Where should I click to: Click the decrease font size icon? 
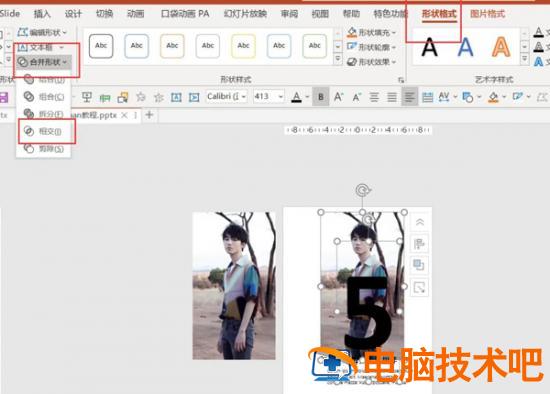[357, 97]
